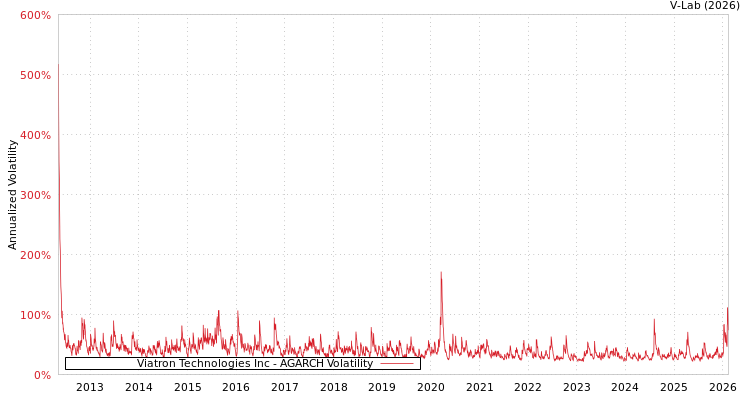750x400 pixels.
Task: Click the 200% y-axis label
Action: pos(35,255)
